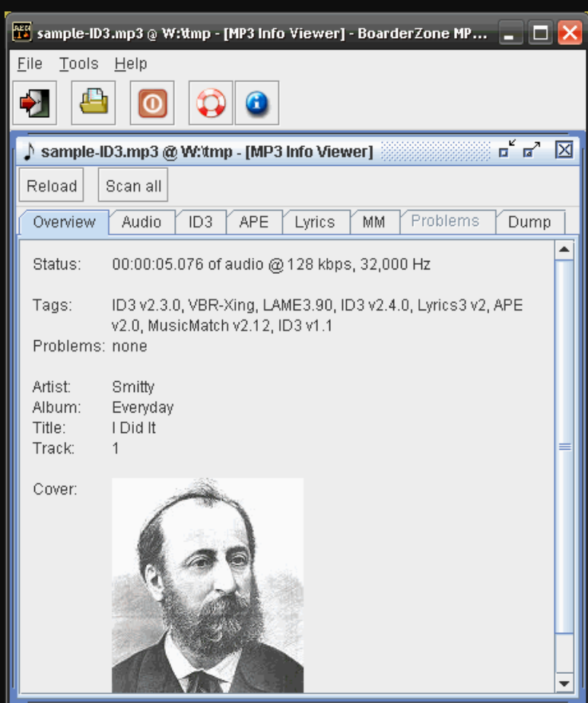Switch to the Audio tab
Image resolution: width=588 pixels, height=703 pixels.
pyautogui.click(x=141, y=222)
